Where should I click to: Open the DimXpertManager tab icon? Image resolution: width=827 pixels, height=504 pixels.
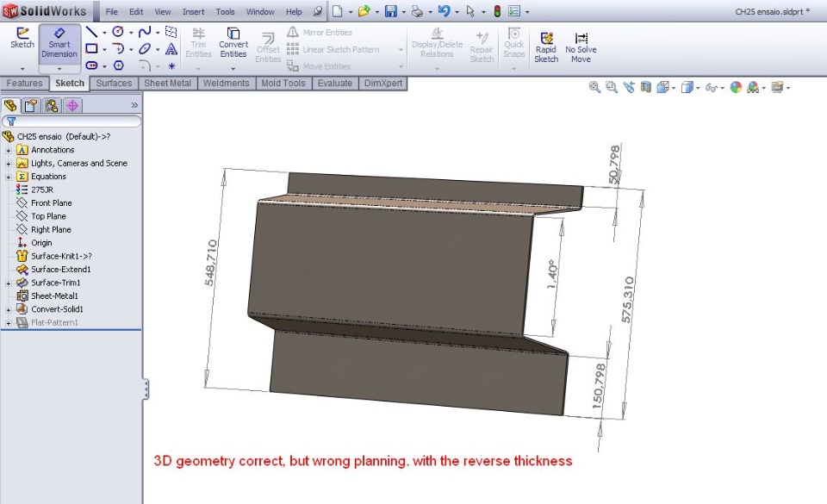pyautogui.click(x=72, y=105)
